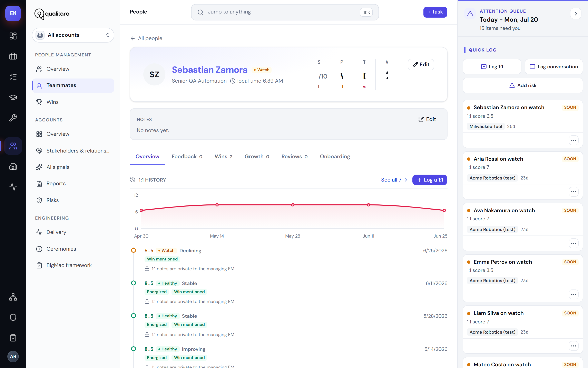Open Accounts Overview in sidebar
Viewport: 588px width, 368px height.
point(73,134)
